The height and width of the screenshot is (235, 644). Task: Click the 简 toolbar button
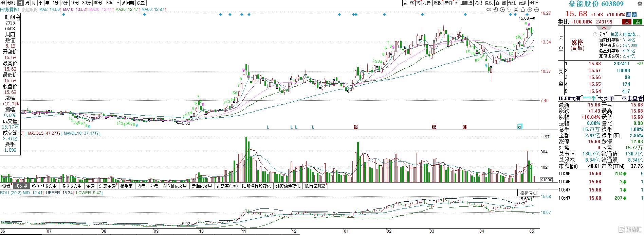[x=418, y=3]
